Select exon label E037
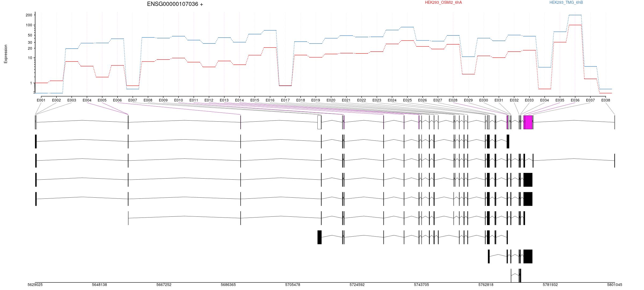The height and width of the screenshot is (290, 644). pyautogui.click(x=590, y=100)
